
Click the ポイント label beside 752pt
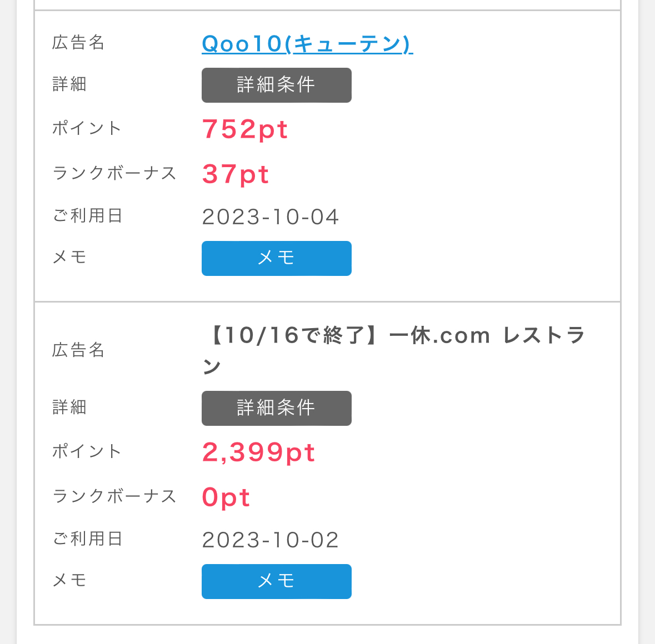[87, 128]
